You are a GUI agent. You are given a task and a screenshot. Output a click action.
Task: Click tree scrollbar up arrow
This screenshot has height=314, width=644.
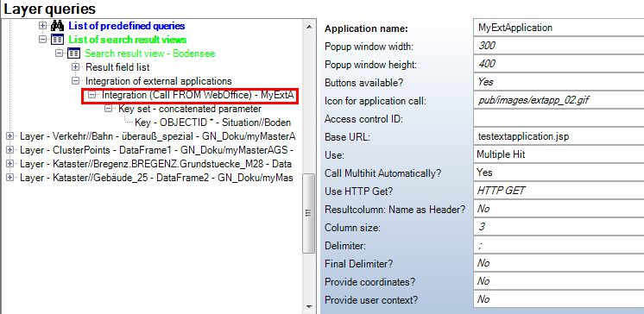[309, 26]
